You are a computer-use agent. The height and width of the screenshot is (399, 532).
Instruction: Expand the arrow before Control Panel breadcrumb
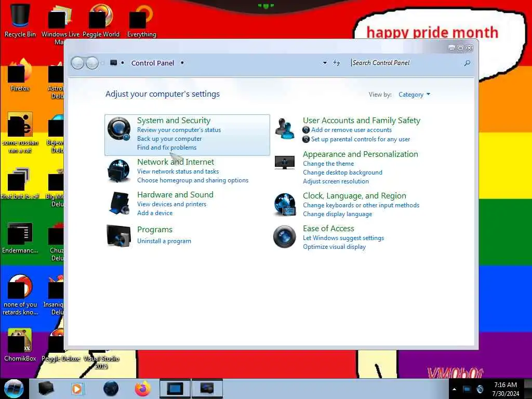pos(123,63)
